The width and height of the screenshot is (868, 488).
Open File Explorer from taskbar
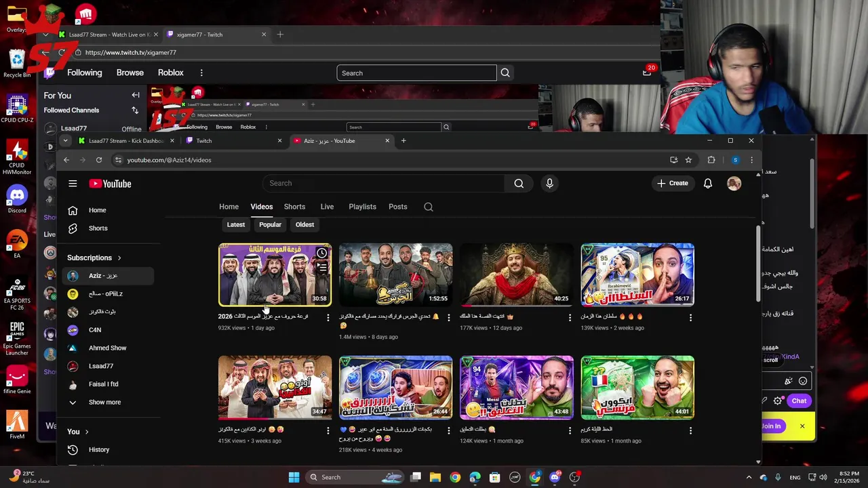click(x=435, y=477)
